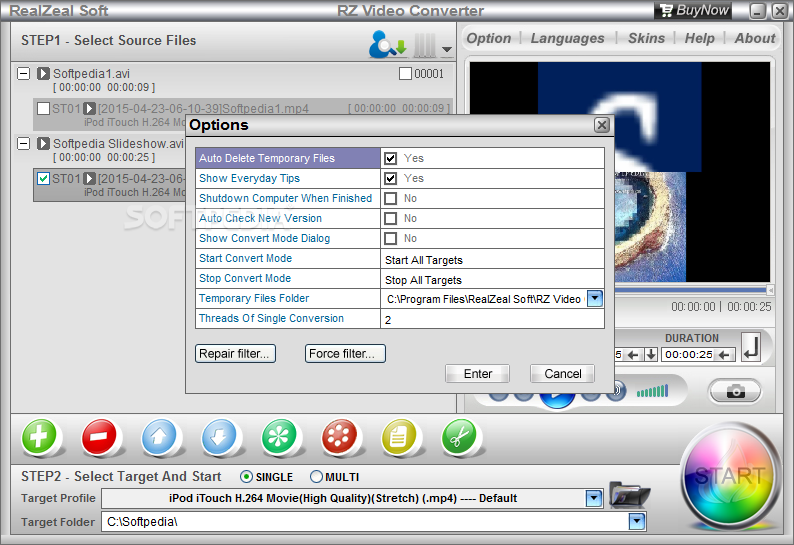Open the Target Folder dropdown
Viewport: 794px width, 545px height.
coord(637,521)
